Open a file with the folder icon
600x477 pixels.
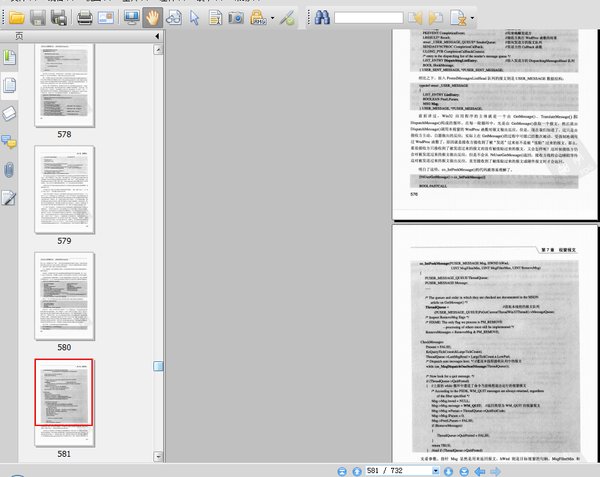(x=17, y=18)
